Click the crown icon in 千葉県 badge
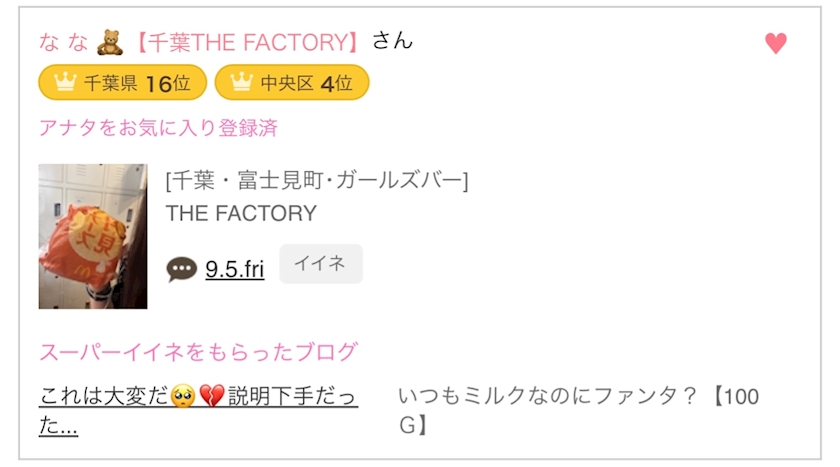The height and width of the screenshot is (467, 840). pos(65,83)
